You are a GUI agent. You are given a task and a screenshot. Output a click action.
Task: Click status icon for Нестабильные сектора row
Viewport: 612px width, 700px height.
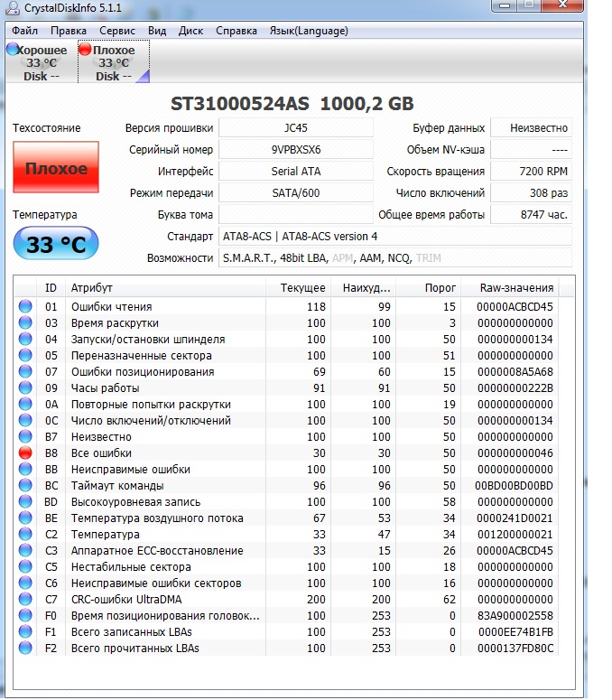click(25, 566)
